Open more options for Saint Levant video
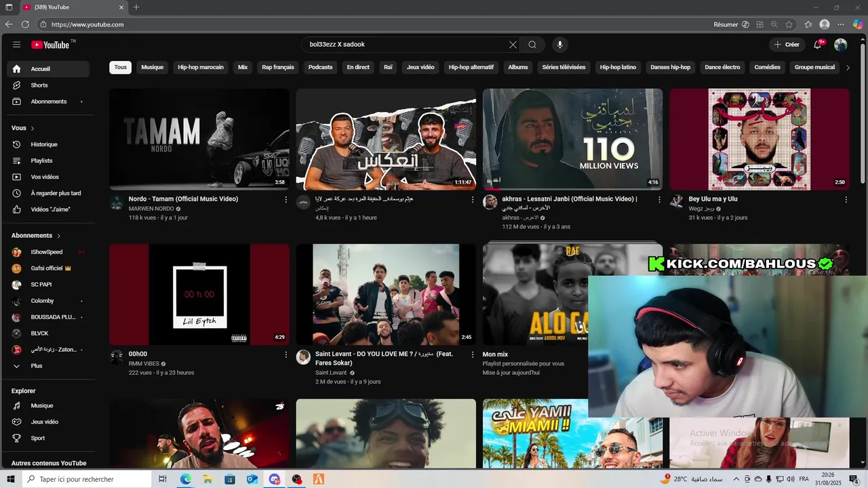 coord(473,354)
